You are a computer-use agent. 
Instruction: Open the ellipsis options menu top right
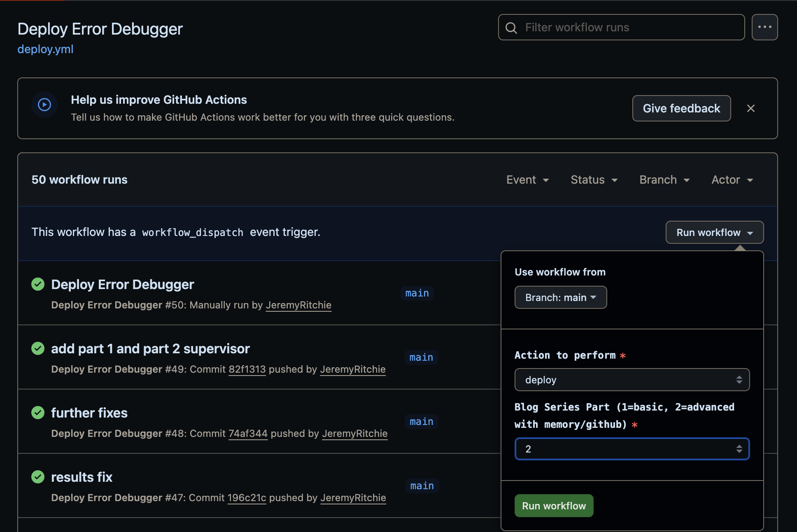click(764, 27)
